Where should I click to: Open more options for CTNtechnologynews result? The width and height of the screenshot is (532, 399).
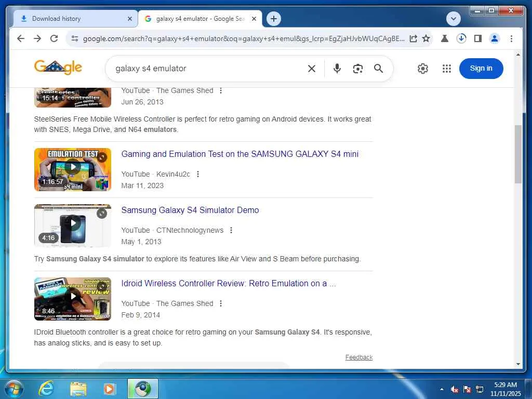[x=231, y=230]
